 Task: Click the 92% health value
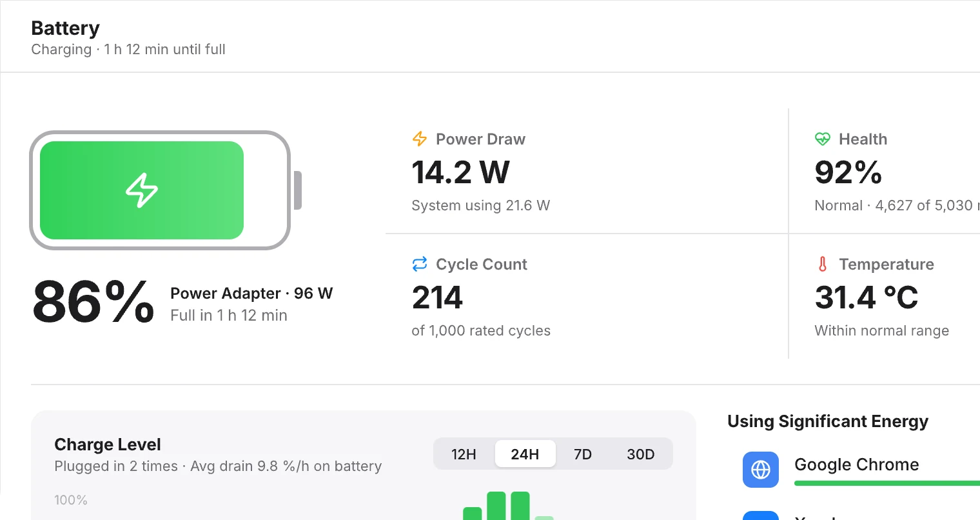(848, 172)
